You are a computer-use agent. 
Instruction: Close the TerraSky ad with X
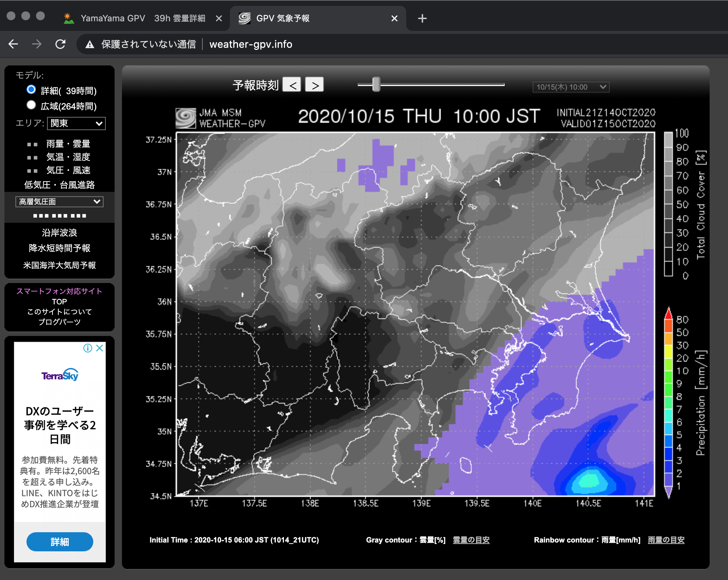click(100, 348)
